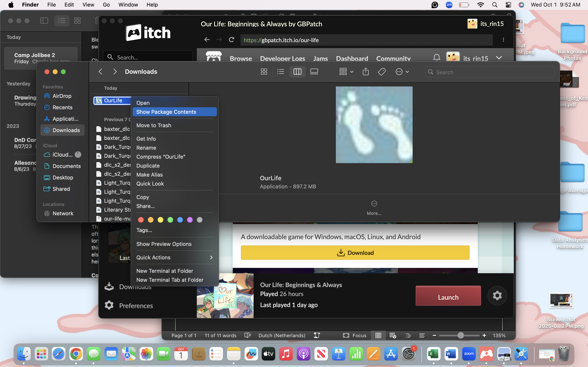Toggle Print Layout view in Word status bar
The height and width of the screenshot is (367, 588).
coord(378,335)
